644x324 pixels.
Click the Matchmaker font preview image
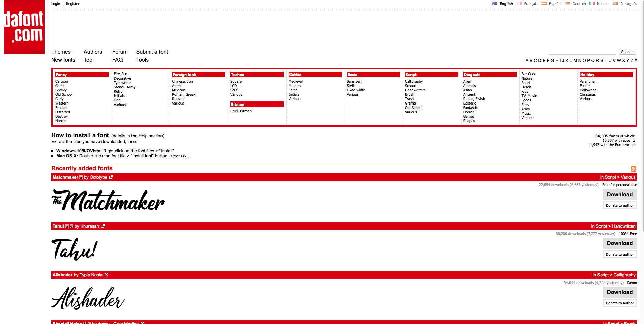(x=108, y=200)
